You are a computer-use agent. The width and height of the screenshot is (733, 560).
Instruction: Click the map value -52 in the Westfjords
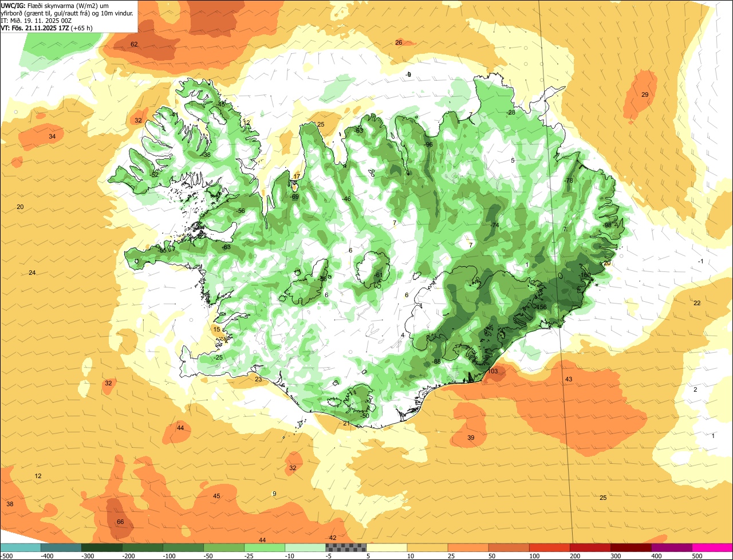point(154,174)
